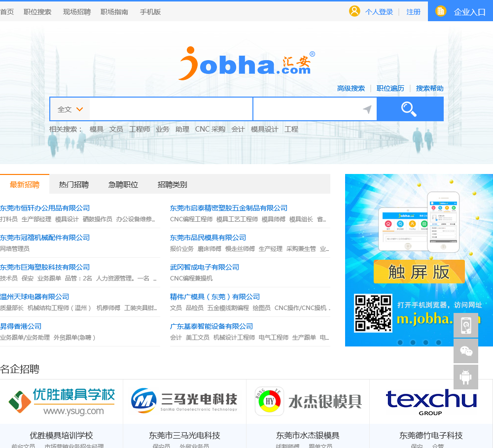Switch to the 急聘职位 tab
The image size is (493, 448).
point(123,184)
